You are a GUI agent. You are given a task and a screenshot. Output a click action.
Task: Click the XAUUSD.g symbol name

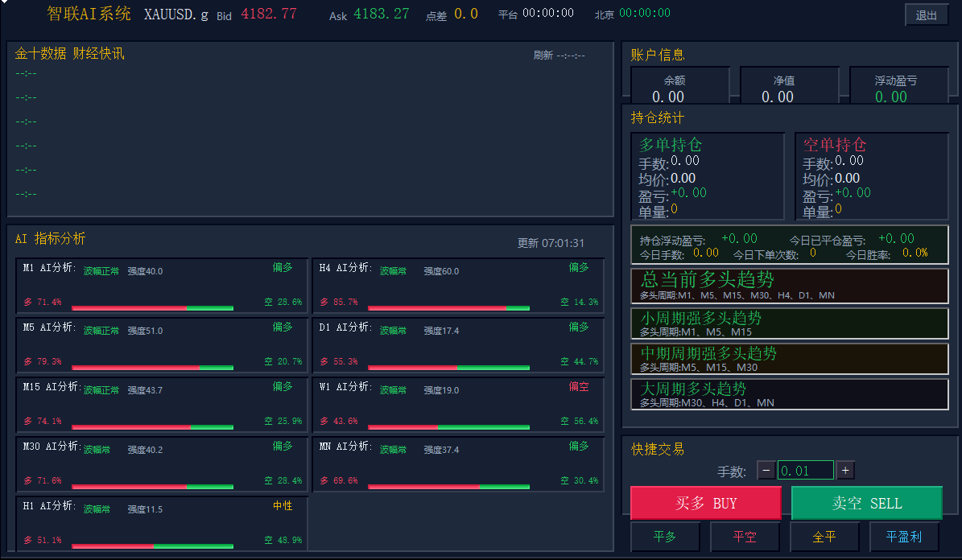click(176, 14)
